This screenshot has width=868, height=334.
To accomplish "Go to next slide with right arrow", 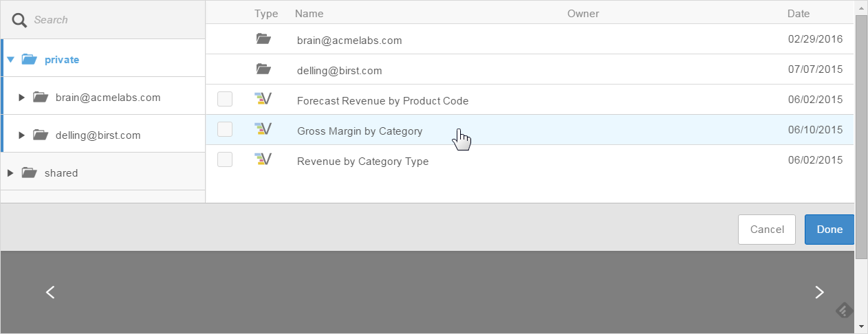I will pos(819,292).
